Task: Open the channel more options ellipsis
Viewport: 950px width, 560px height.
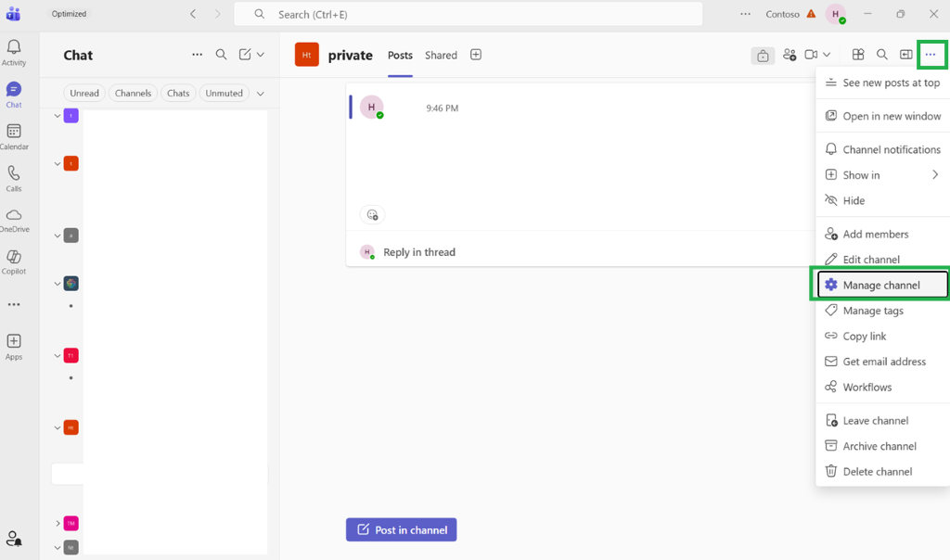Action: 931,55
